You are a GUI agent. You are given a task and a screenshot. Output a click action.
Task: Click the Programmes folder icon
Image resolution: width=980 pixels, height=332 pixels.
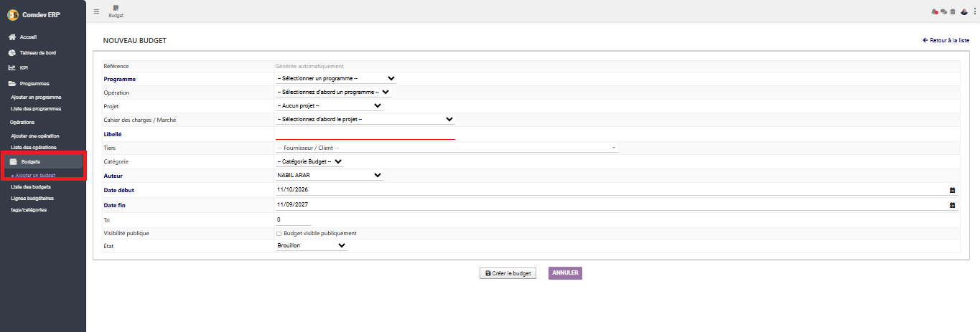(12, 84)
